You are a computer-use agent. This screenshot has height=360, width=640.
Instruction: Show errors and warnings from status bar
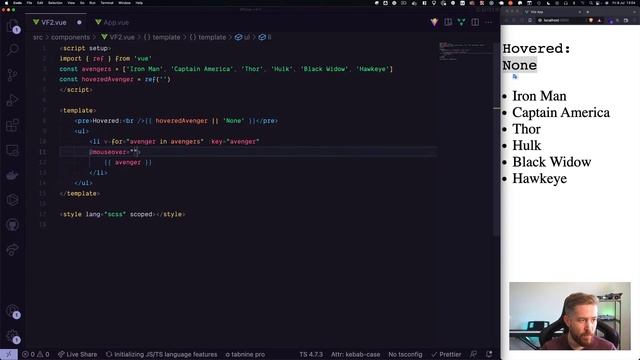36,354
